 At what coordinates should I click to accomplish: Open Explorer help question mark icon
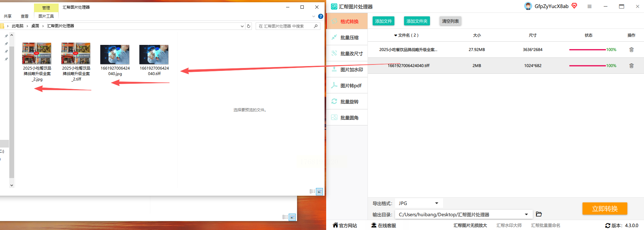click(x=320, y=16)
